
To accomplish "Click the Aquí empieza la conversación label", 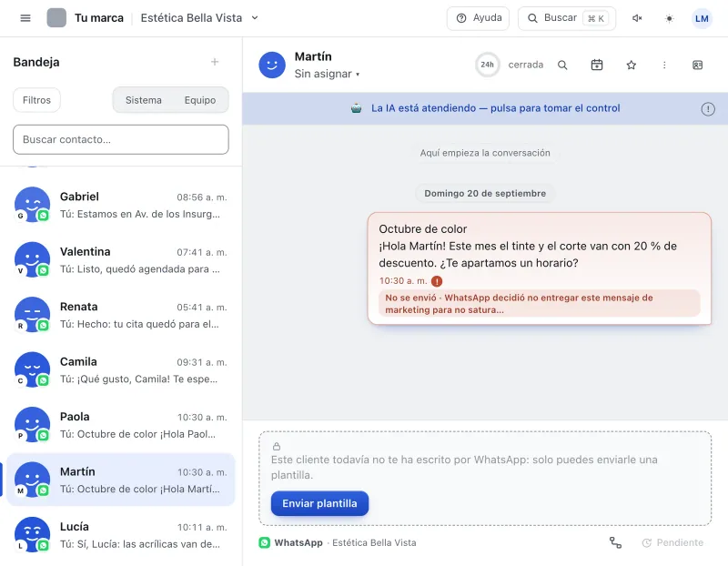I will click(x=485, y=153).
